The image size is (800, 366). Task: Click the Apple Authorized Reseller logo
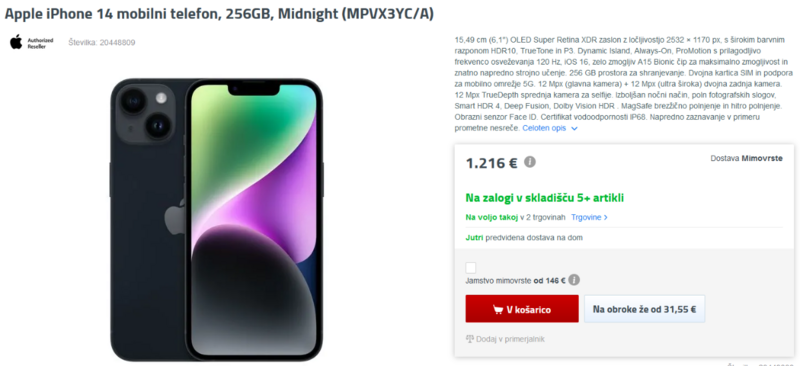coord(32,42)
